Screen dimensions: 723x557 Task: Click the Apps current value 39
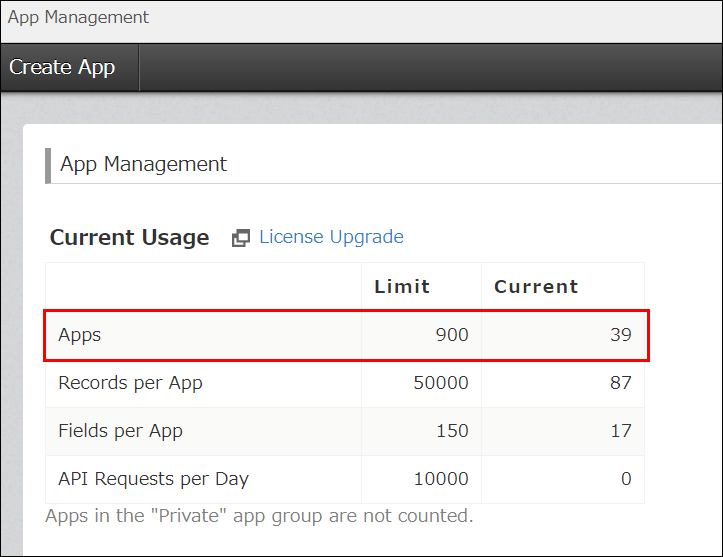click(620, 335)
